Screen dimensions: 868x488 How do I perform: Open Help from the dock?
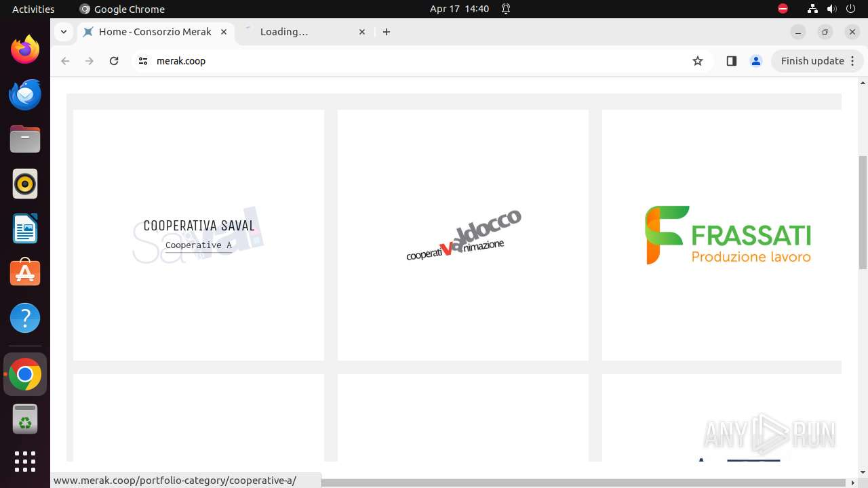[25, 318]
